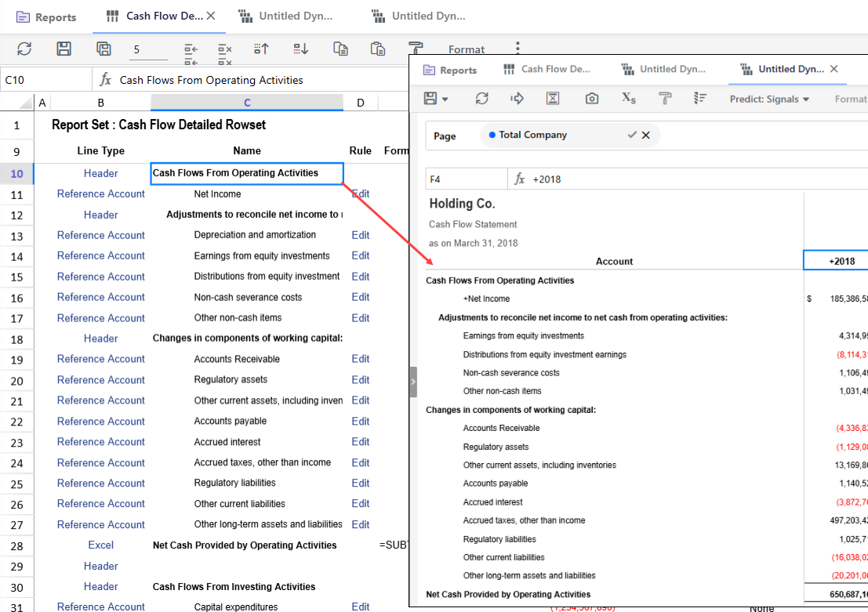Save icon in front window toolbar
868x612 pixels.
pos(430,99)
